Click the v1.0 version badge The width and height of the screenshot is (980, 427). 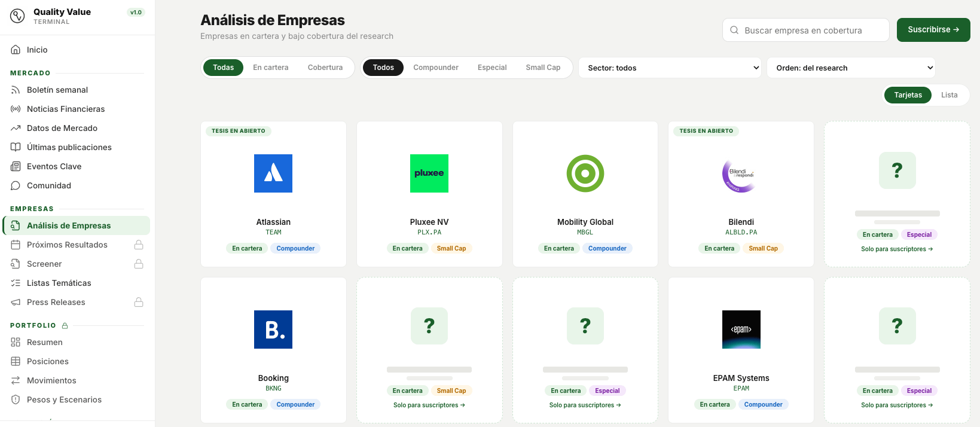pyautogui.click(x=136, y=12)
